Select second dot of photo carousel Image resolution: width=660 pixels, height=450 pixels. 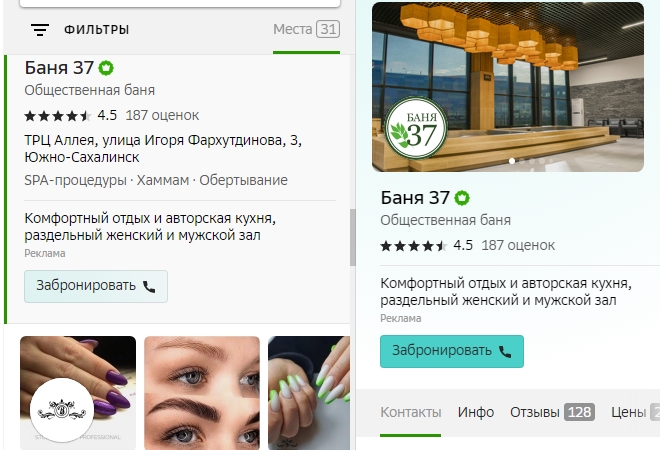[522, 161]
